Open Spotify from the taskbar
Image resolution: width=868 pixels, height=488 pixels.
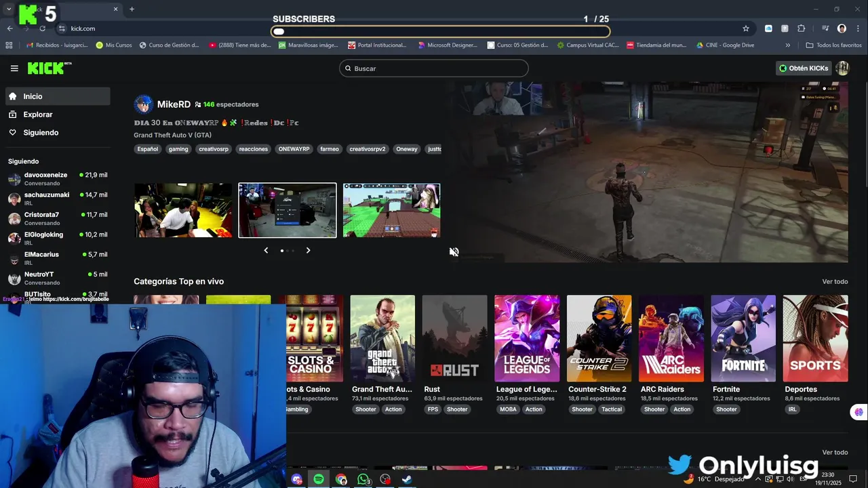[319, 479]
